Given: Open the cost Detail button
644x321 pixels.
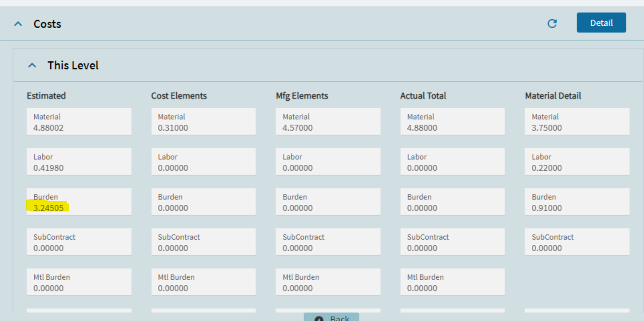Looking at the screenshot, I should coord(601,23).
